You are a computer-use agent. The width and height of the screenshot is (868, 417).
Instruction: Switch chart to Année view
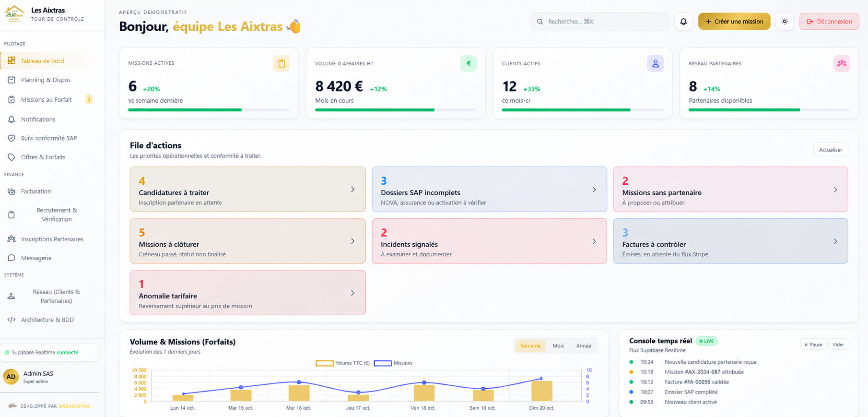584,346
